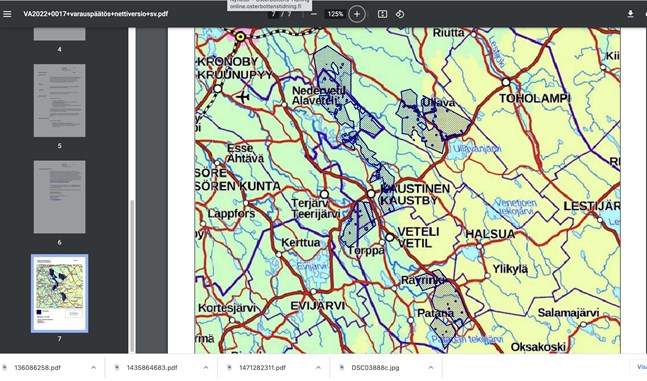Click the yellow city marker on map

(x=240, y=37)
